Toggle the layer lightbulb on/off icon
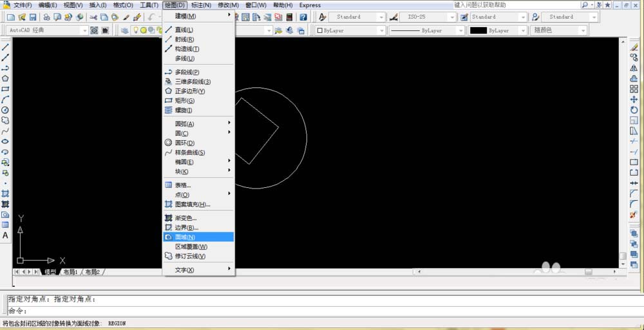Screen dimensions: 644x330 point(135,30)
